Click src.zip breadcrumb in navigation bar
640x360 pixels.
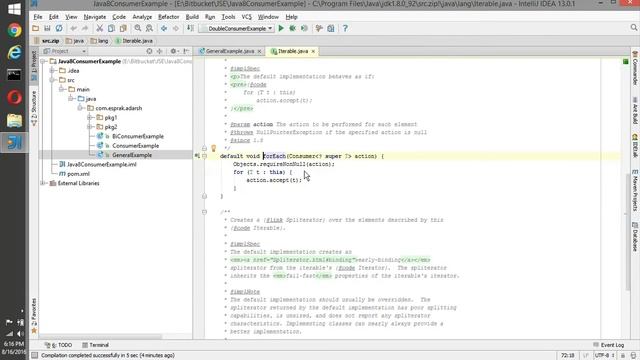[47, 41]
